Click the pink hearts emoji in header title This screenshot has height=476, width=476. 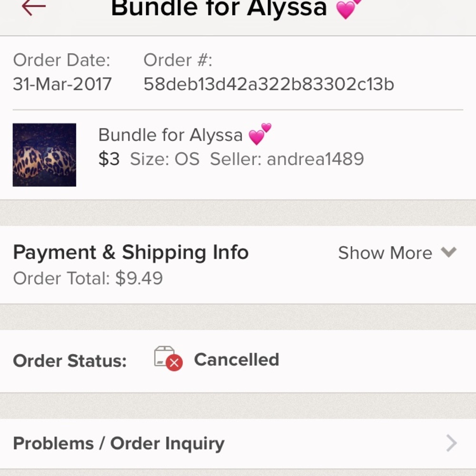tap(348, 8)
